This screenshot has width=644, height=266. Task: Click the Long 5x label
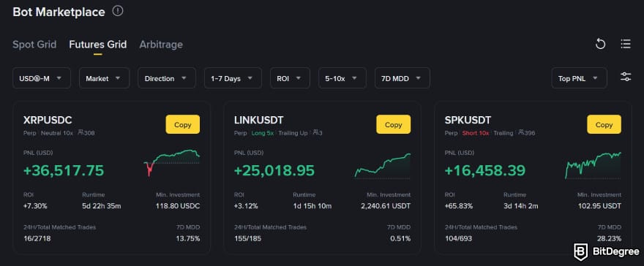point(263,133)
